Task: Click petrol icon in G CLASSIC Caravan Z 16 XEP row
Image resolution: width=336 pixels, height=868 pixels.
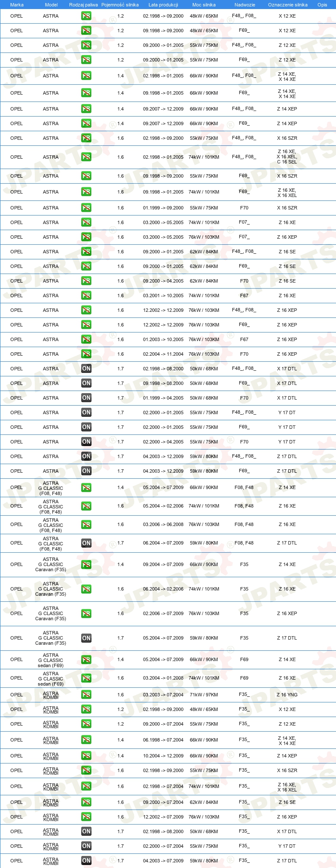Action: click(86, 614)
